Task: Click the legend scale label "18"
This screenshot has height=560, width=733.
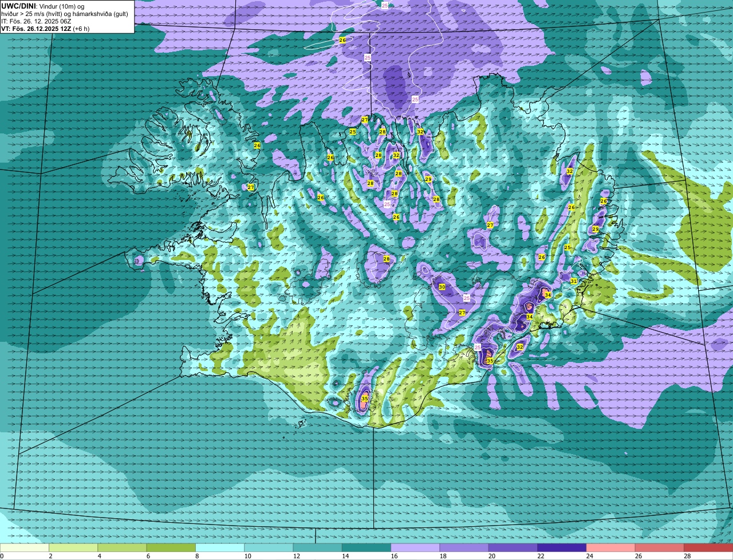Action: click(x=443, y=556)
